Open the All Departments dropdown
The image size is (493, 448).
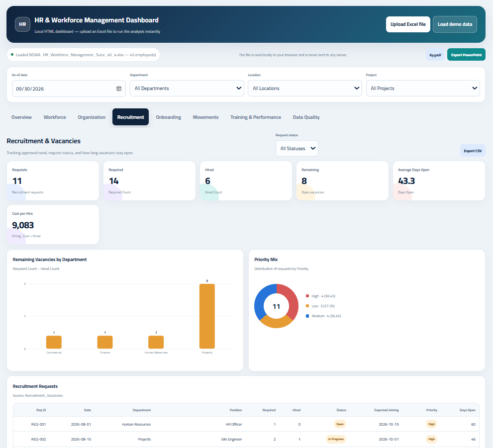click(187, 89)
